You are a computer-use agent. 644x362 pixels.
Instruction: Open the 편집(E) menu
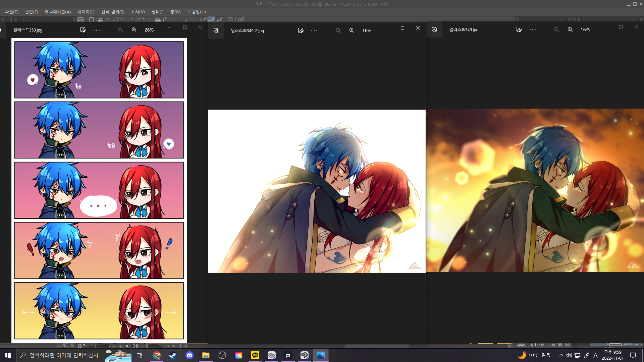click(31, 12)
